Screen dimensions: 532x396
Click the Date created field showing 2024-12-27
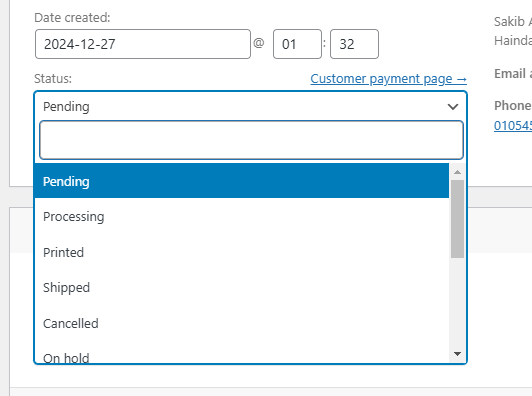[143, 44]
